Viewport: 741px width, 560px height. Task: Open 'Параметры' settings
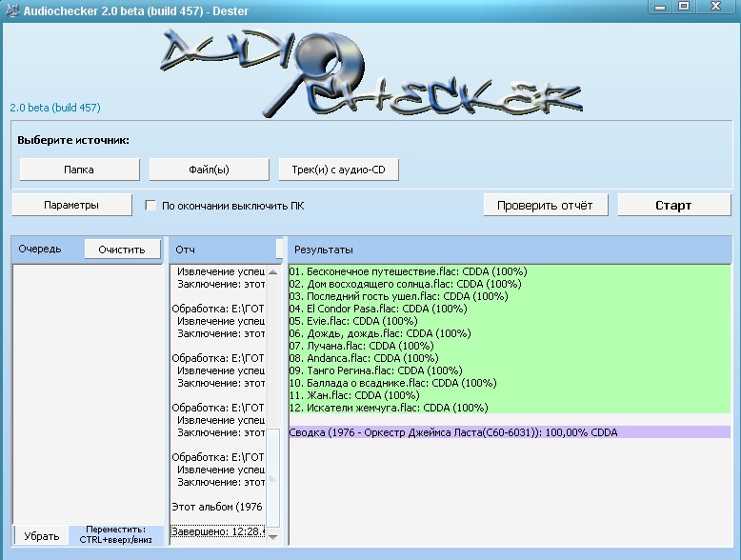(x=70, y=205)
